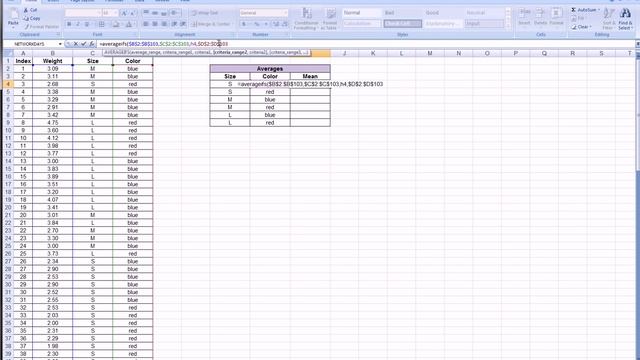
Task: Activate the Format Painter brush
Action: click(x=41, y=27)
